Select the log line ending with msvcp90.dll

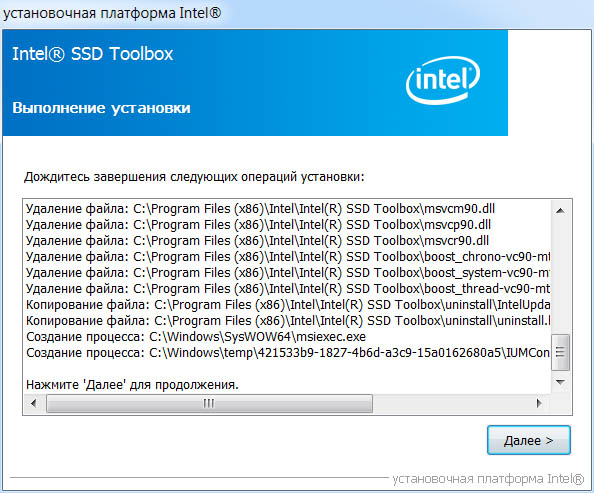(258, 224)
